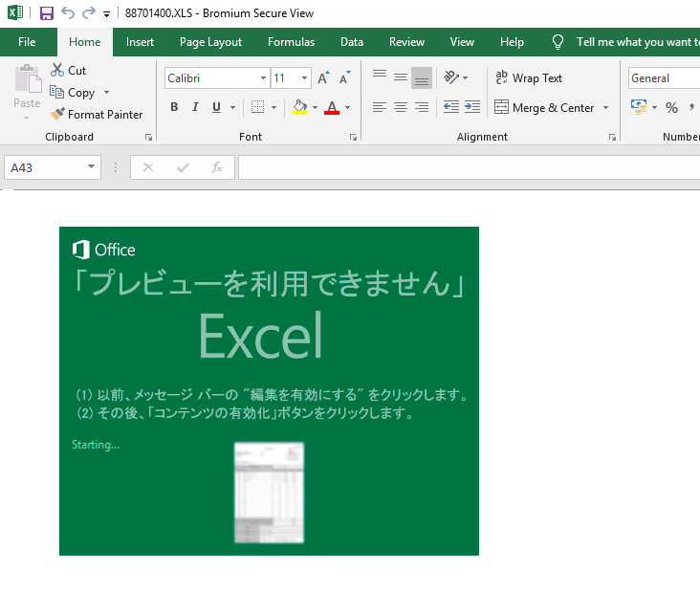Expand Merge & Center options arrow
The height and width of the screenshot is (613, 700).
605,108
